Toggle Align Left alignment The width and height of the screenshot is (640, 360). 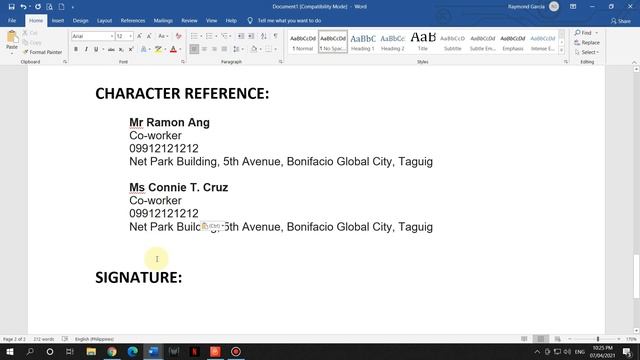coord(194,49)
